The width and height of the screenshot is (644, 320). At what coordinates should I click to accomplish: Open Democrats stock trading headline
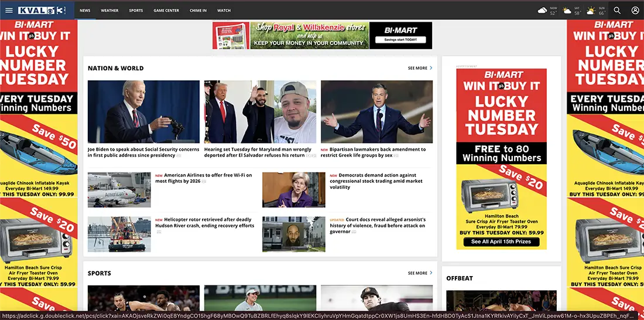coord(376,181)
